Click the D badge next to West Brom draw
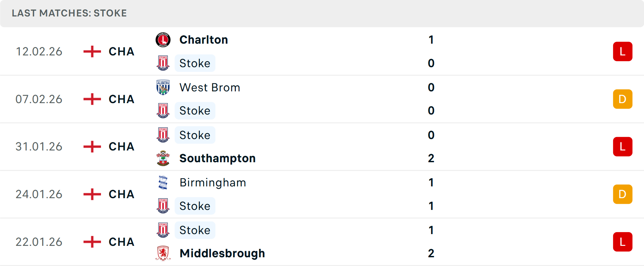 [x=623, y=99]
